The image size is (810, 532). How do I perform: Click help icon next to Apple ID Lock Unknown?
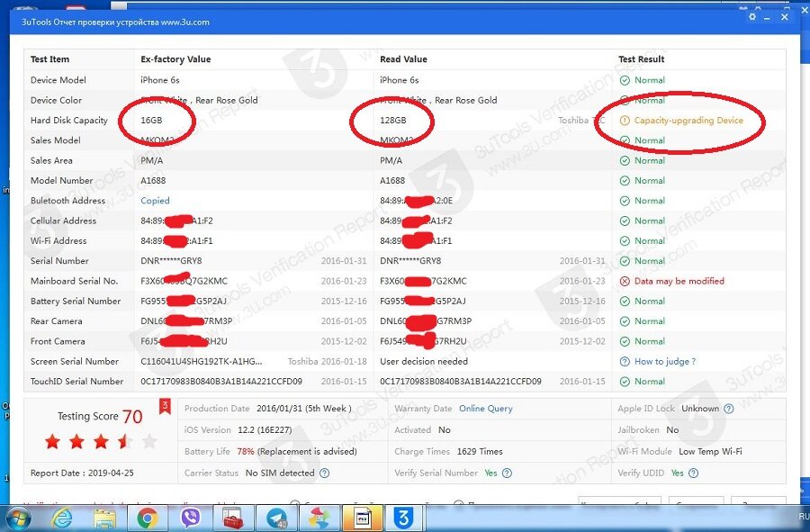click(x=728, y=409)
